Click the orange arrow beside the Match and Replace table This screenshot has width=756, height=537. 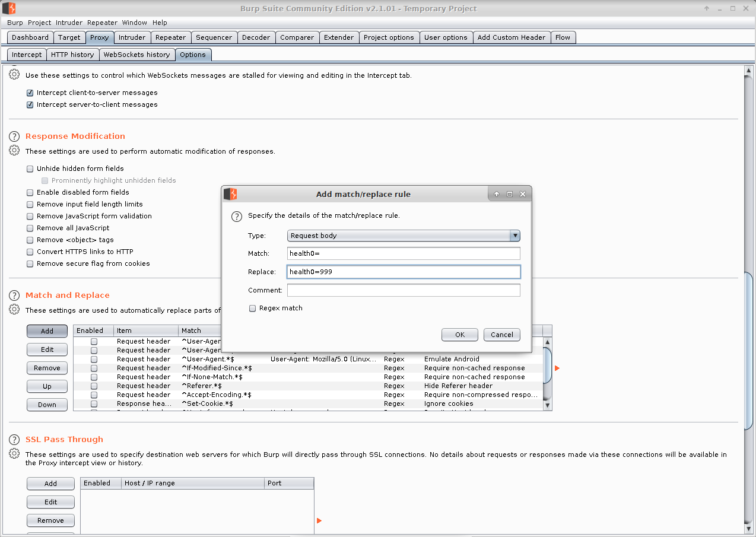[557, 368]
